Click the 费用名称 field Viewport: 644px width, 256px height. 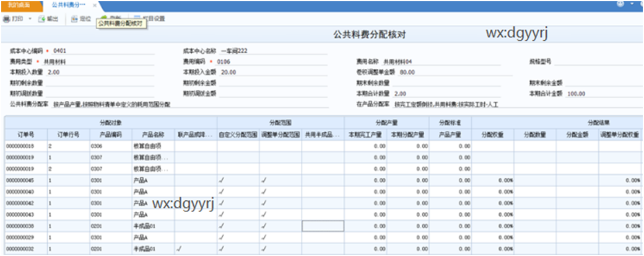(441, 61)
